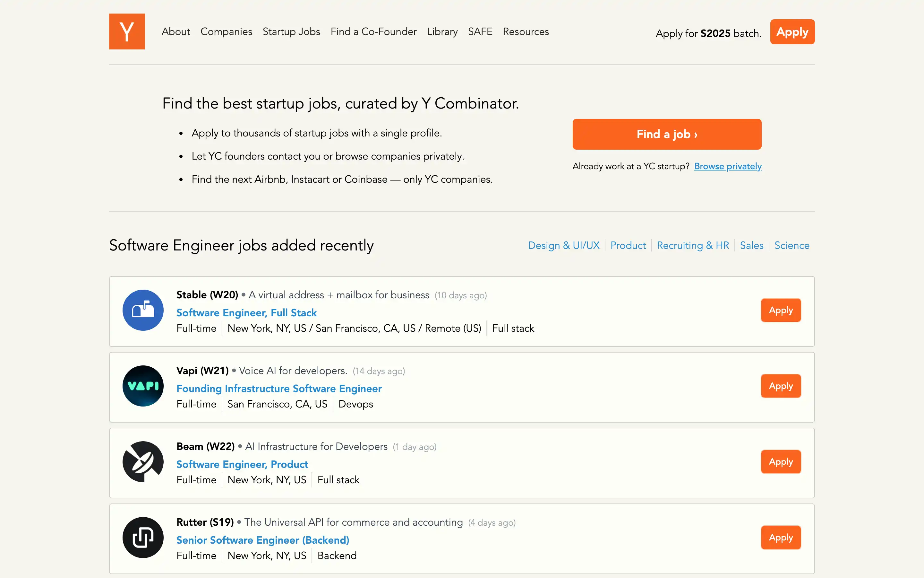Click the Y Combinator logo
This screenshot has height=578, width=924.
point(127,31)
